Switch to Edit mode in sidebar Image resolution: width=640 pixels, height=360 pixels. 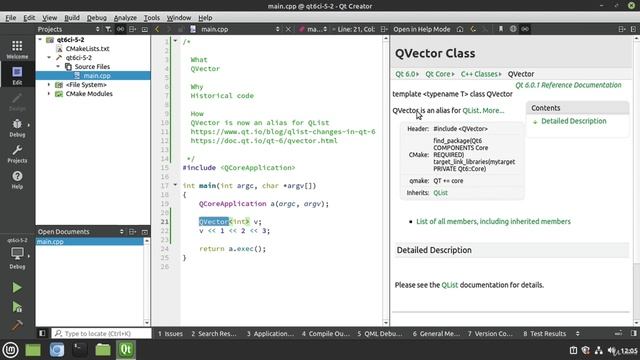pos(17,76)
